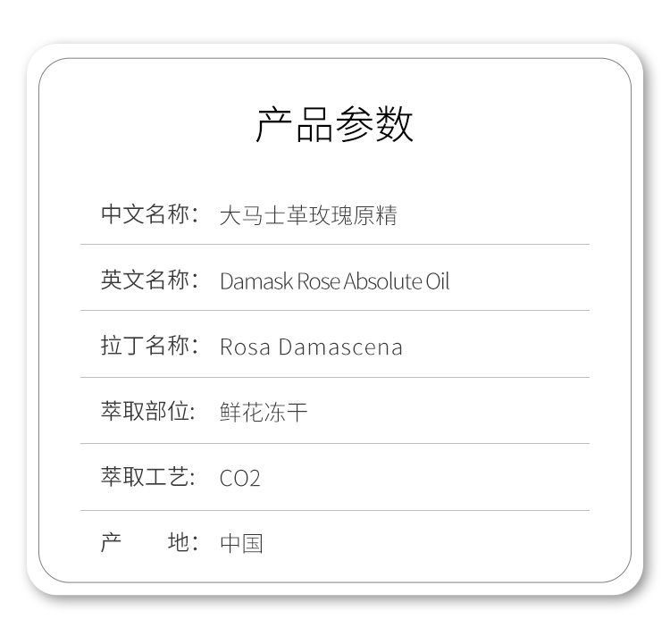Click the word "Damascena" in Latin name
670x644 pixels.
[x=340, y=347]
